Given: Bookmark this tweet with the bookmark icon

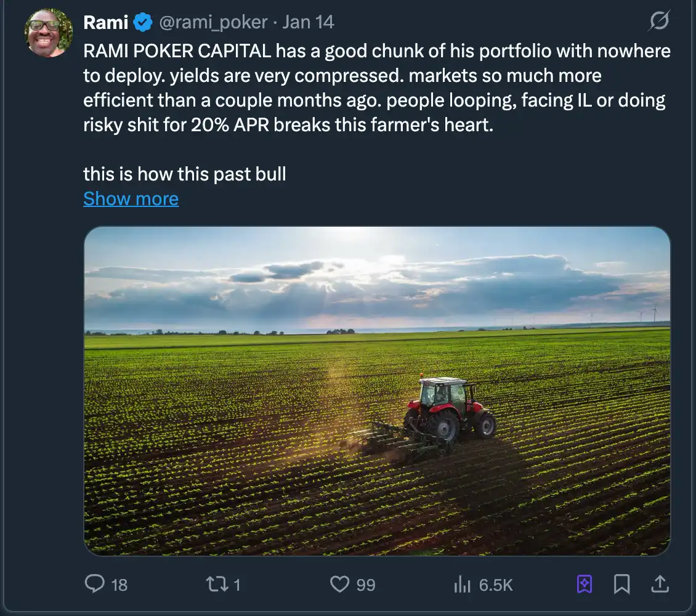Looking at the screenshot, I should coord(621,583).
